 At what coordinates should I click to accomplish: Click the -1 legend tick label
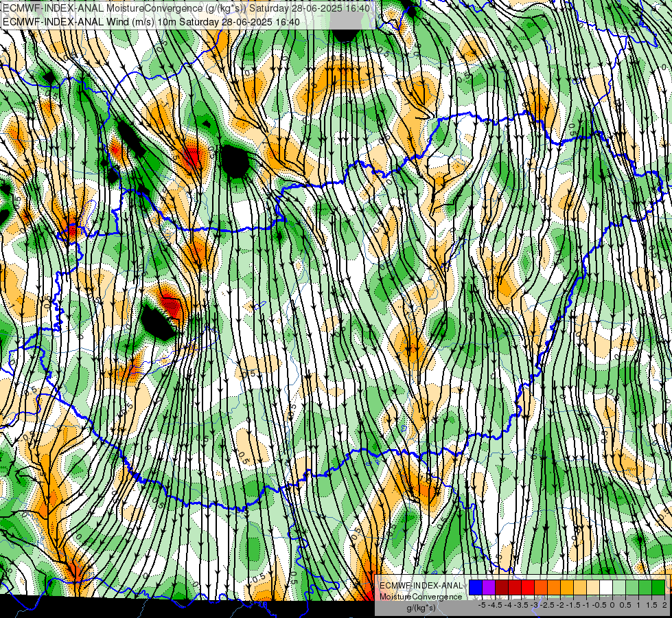click(586, 605)
